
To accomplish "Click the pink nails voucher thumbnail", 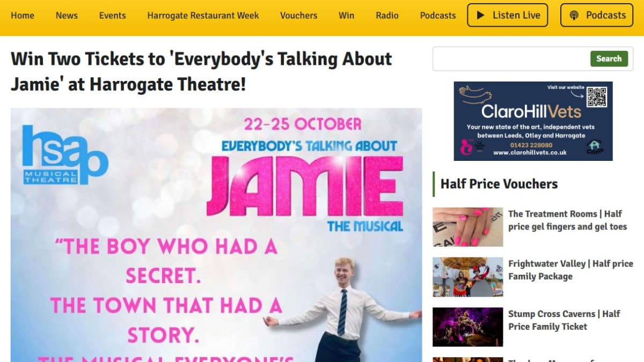I will tap(468, 227).
